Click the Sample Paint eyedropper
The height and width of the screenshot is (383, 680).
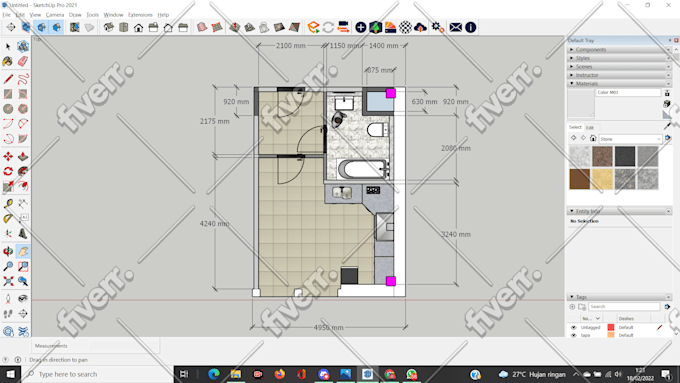click(x=667, y=126)
